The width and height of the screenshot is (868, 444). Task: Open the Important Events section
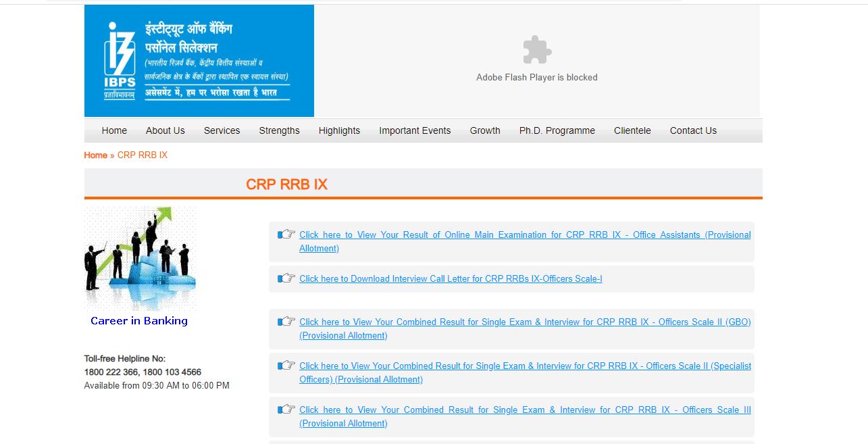[415, 130]
